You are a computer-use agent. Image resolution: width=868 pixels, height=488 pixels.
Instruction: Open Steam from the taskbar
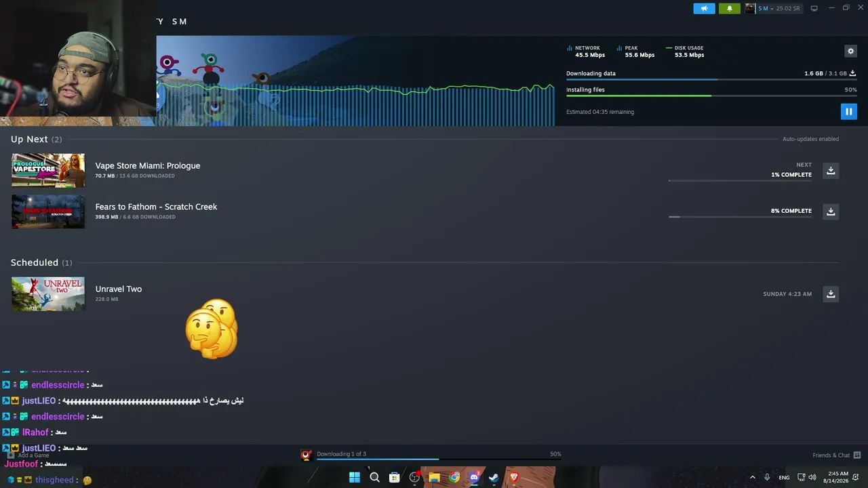point(494,477)
